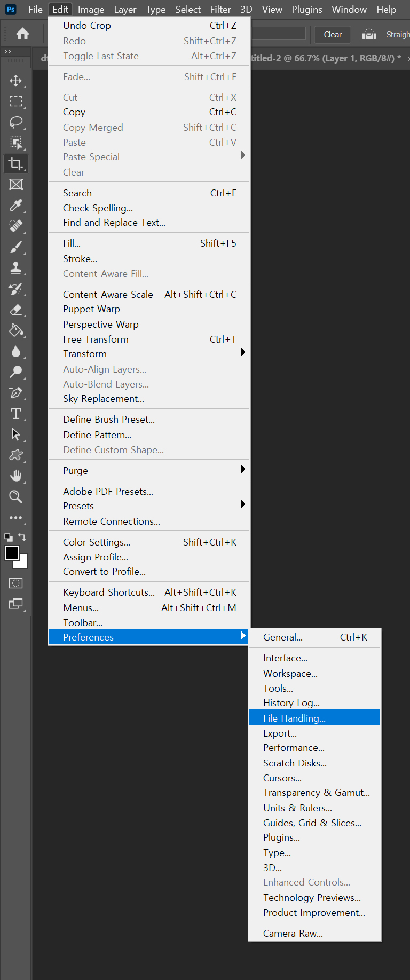Select the Brush tool
The width and height of the screenshot is (410, 980).
coord(16,247)
